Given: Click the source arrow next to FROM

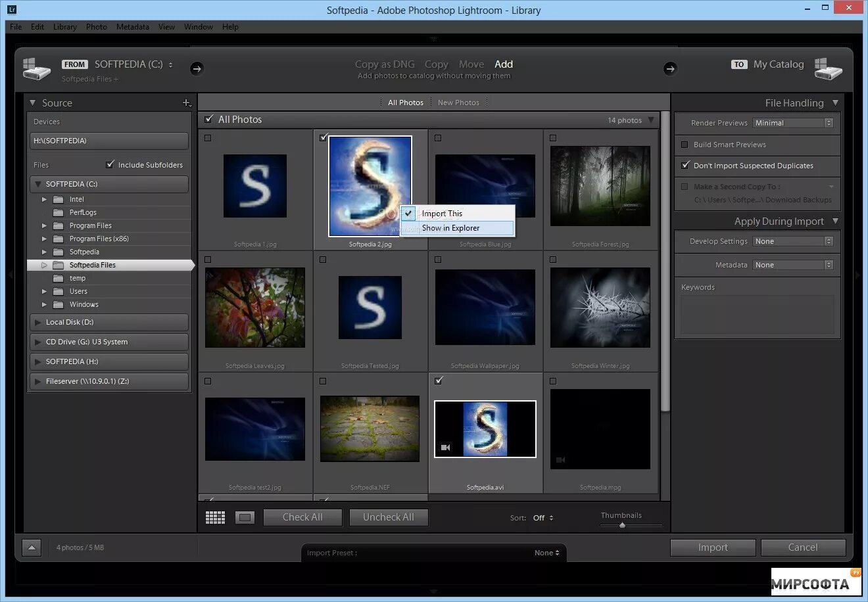Looking at the screenshot, I should pyautogui.click(x=197, y=68).
